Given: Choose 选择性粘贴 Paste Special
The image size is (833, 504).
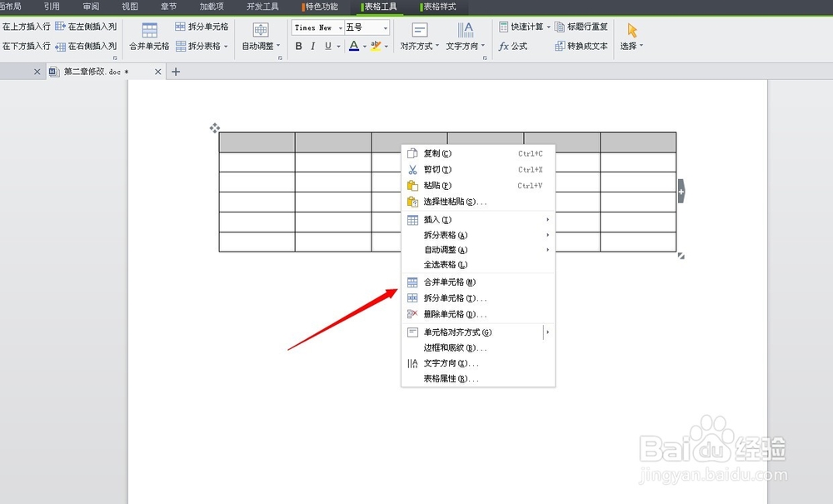Looking at the screenshot, I should click(478, 202).
